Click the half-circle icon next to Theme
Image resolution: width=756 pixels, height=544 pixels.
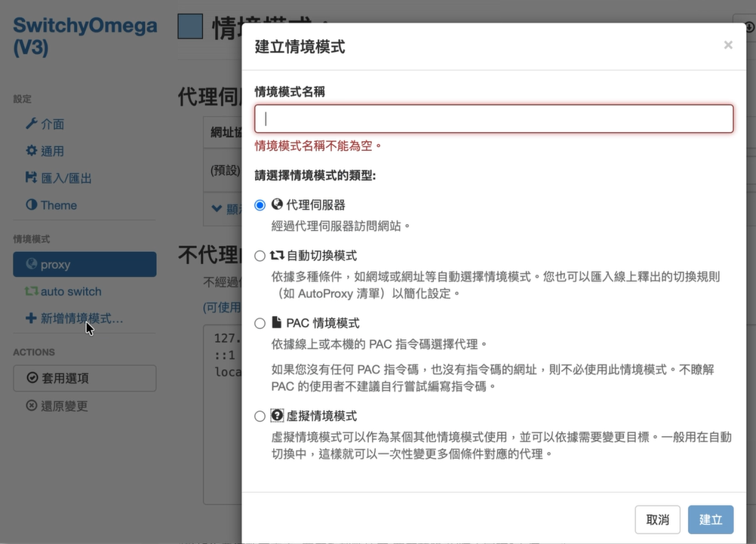[x=32, y=204]
